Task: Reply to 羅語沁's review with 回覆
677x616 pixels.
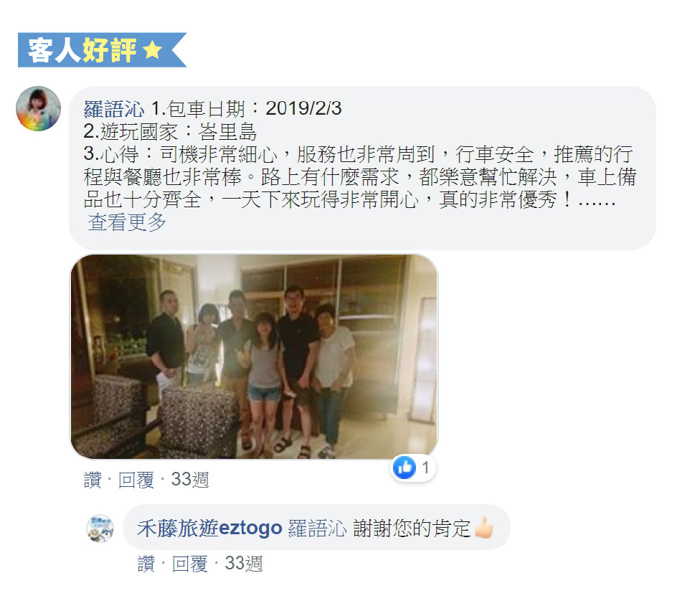Action: tap(136, 480)
